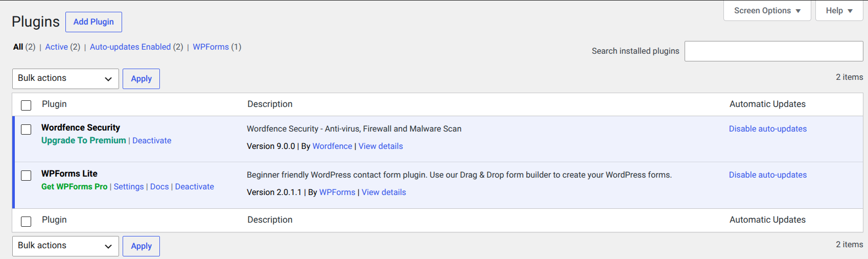This screenshot has height=259, width=868.
Task: Deactivate the Wordfence Security plugin
Action: coord(152,141)
